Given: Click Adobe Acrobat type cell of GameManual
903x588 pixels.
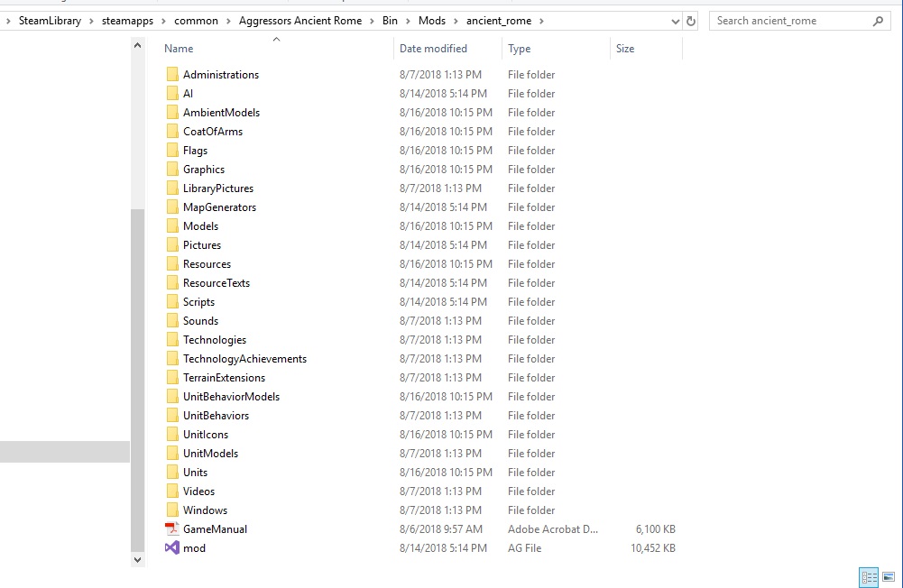Looking at the screenshot, I should [553, 529].
